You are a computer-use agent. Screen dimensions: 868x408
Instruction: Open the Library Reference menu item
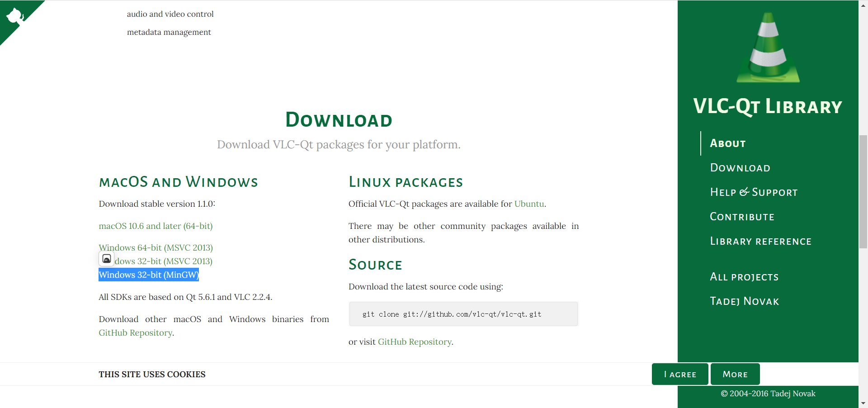760,241
